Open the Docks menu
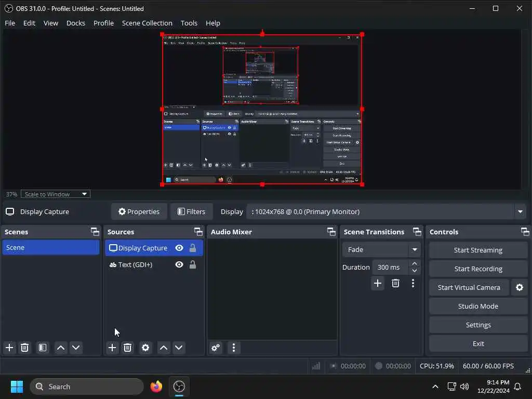 [x=76, y=23]
